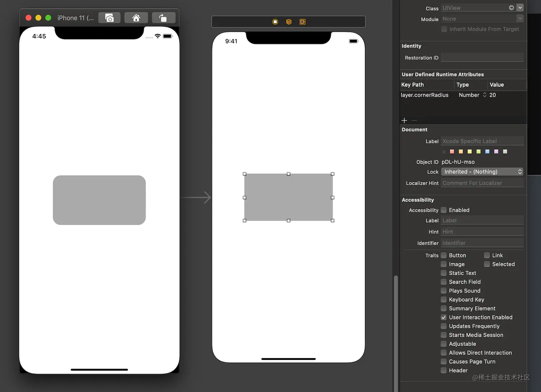The image size is (541, 392).
Task: Click the plus icon to add runtime attribute
Action: click(x=404, y=120)
